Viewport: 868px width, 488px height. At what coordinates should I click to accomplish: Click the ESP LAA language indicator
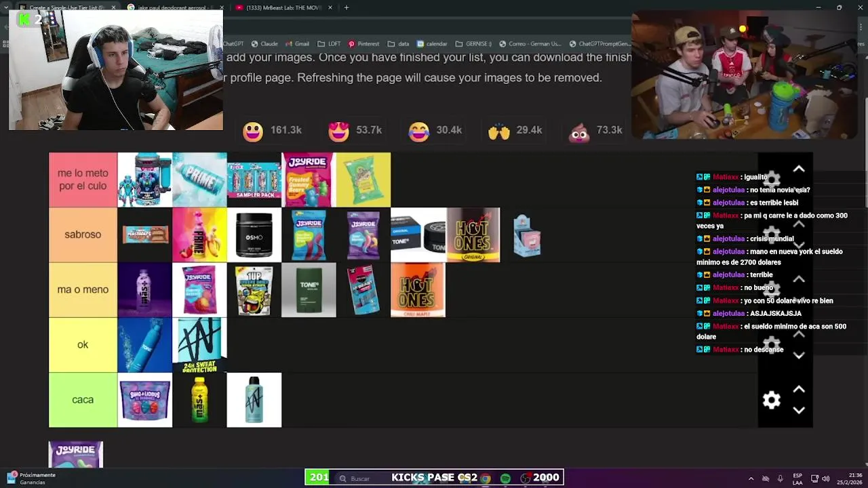click(797, 479)
